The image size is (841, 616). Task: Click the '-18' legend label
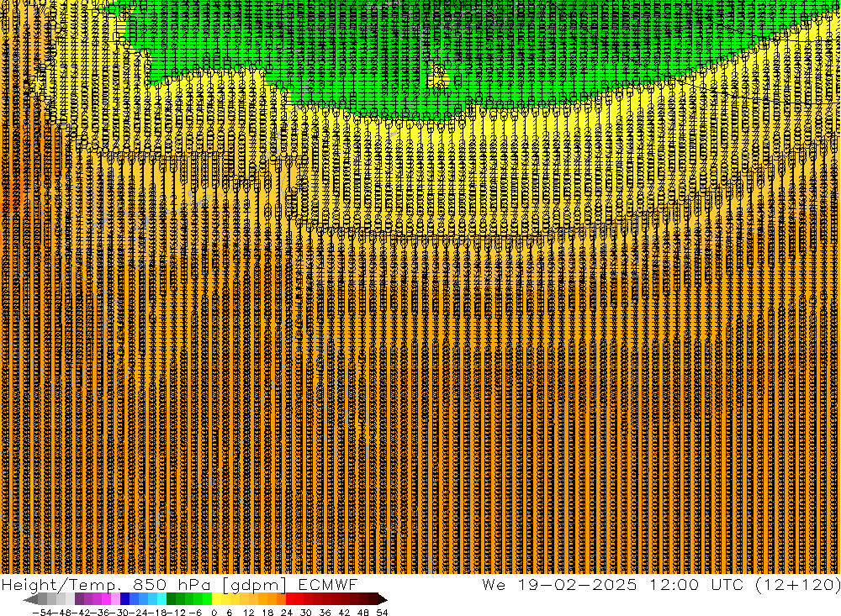tap(158, 613)
